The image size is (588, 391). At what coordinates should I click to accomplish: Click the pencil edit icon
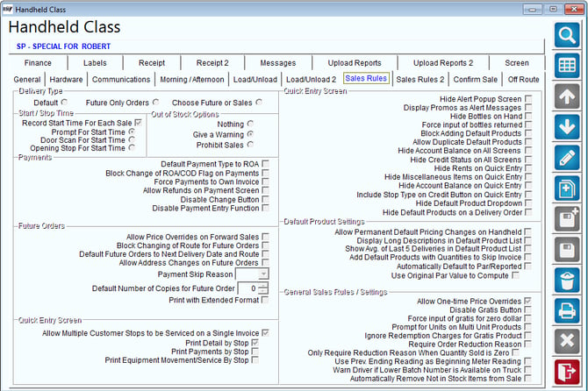click(x=567, y=158)
